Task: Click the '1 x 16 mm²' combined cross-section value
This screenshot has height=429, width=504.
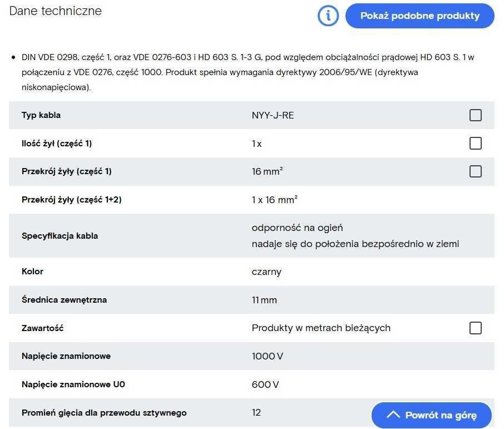Action: pos(274,200)
